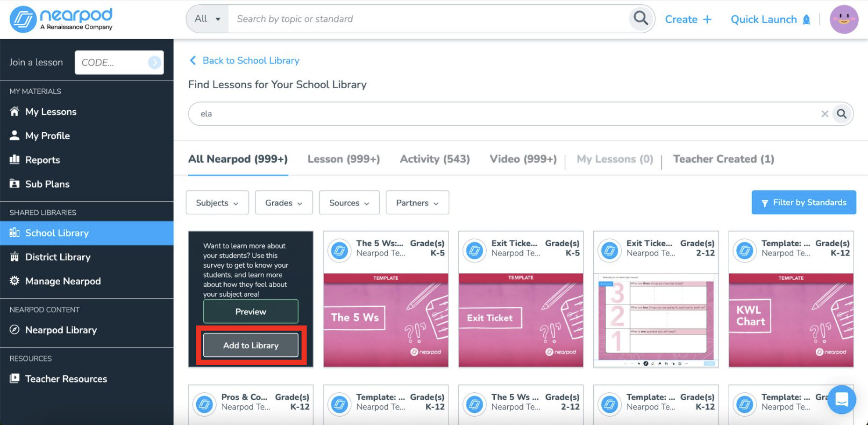This screenshot has width=868, height=425.
Task: Open the All search category dropdown
Action: [x=207, y=19]
